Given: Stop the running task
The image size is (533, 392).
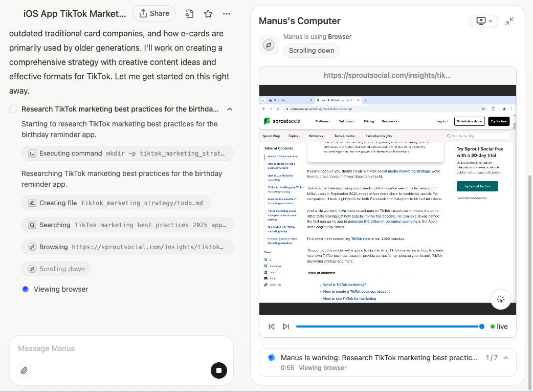Looking at the screenshot, I should pyautogui.click(x=219, y=371).
